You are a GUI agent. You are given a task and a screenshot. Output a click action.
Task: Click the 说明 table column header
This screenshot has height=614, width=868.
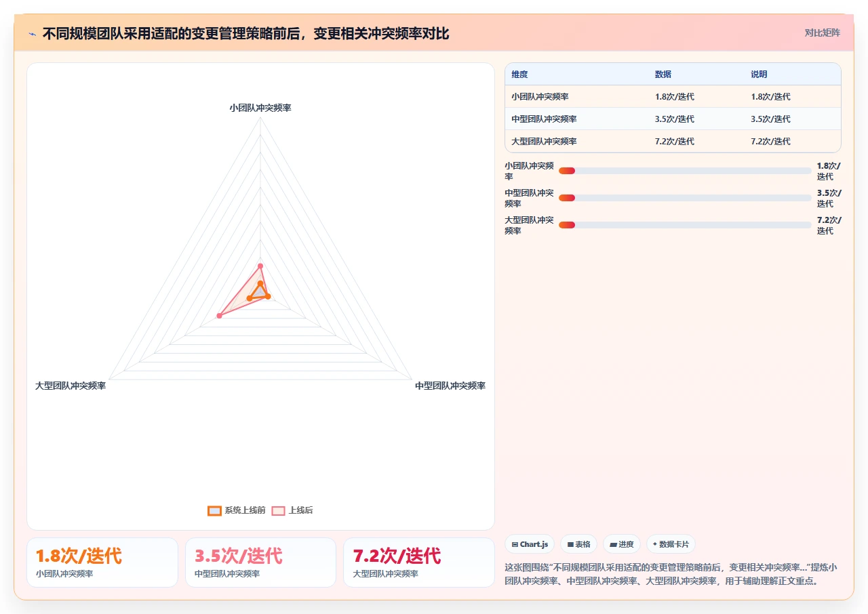coord(759,75)
